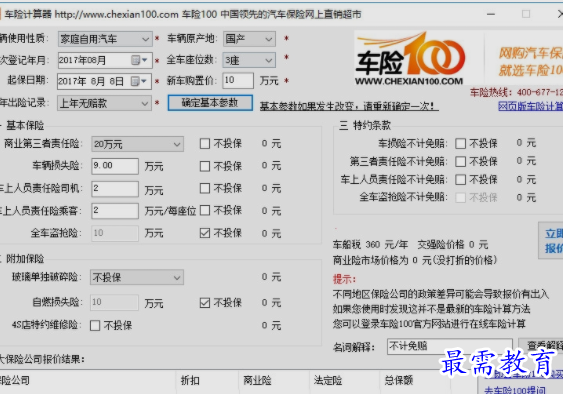Image resolution: width=563 pixels, height=394 pixels.
Task: Toggle 不投保 for 车上人员责任险不计免赔
Action: pos(460,180)
